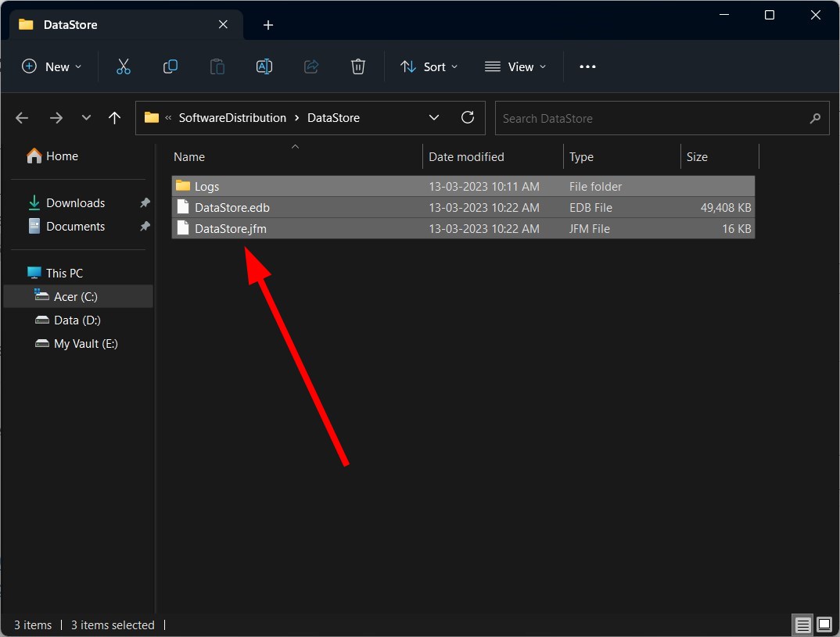Open the View layout dropdown
This screenshot has width=840, height=637.
515,67
